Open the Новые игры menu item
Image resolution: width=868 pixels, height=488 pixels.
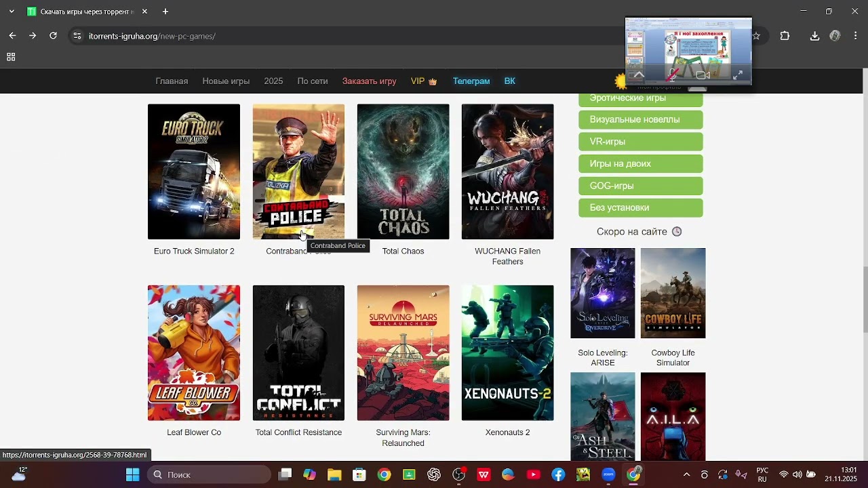point(226,81)
